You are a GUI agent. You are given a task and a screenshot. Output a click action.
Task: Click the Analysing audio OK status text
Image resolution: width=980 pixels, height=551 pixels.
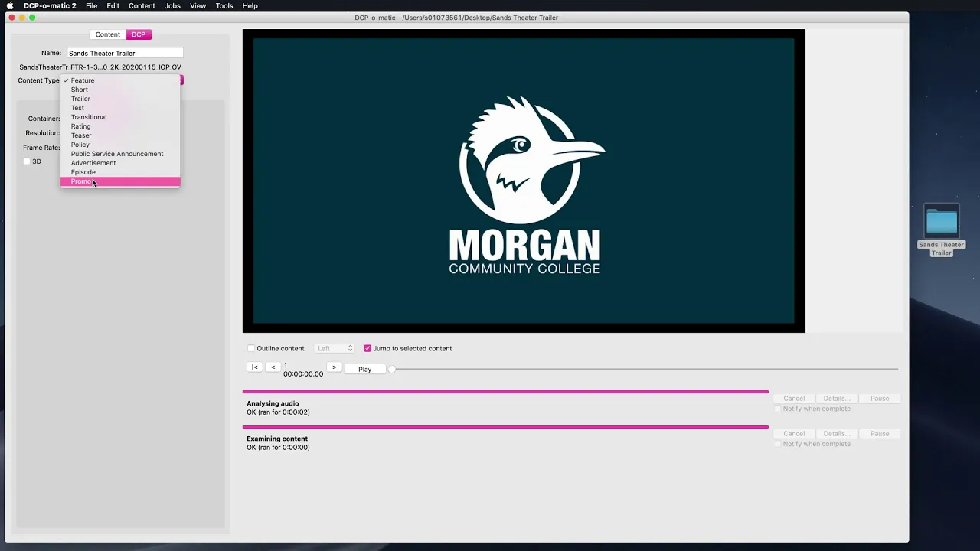(278, 412)
